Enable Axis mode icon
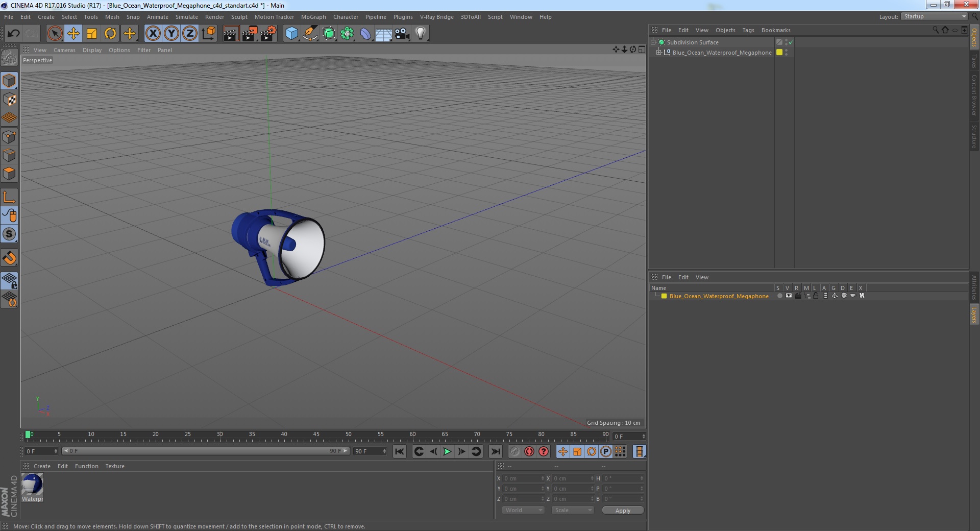980x531 pixels. click(9, 197)
